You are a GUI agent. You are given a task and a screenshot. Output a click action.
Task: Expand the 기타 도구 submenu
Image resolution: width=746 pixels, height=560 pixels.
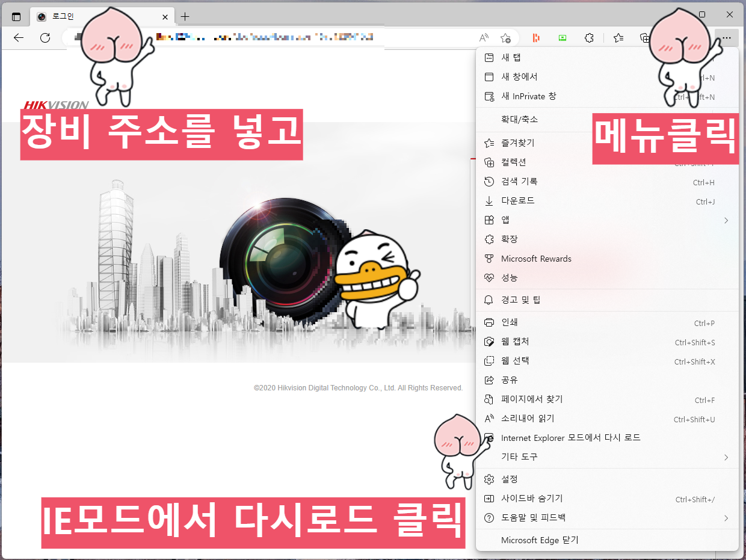[607, 457]
